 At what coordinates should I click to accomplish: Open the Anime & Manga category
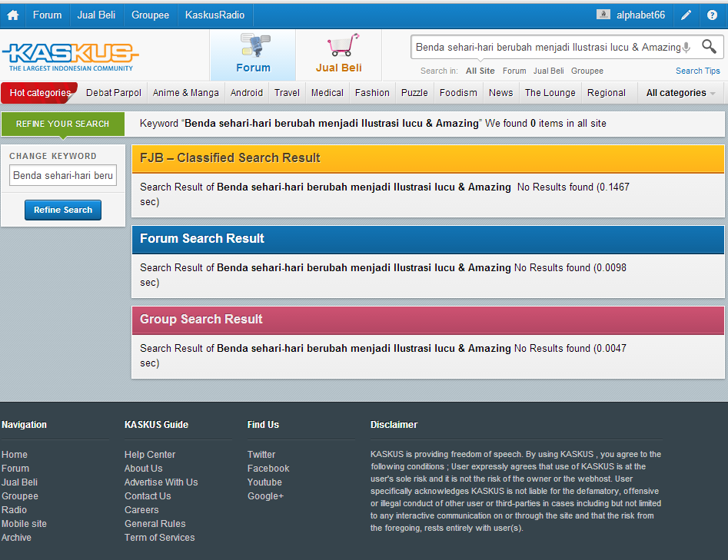[186, 93]
